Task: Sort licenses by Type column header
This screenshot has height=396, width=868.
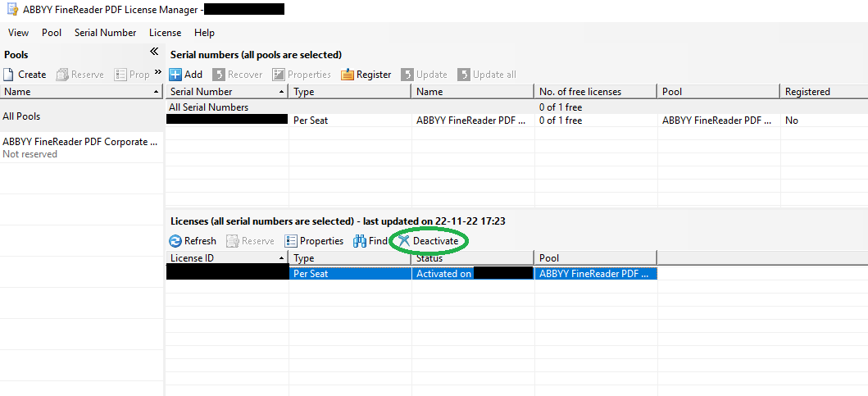Action: pyautogui.click(x=350, y=258)
